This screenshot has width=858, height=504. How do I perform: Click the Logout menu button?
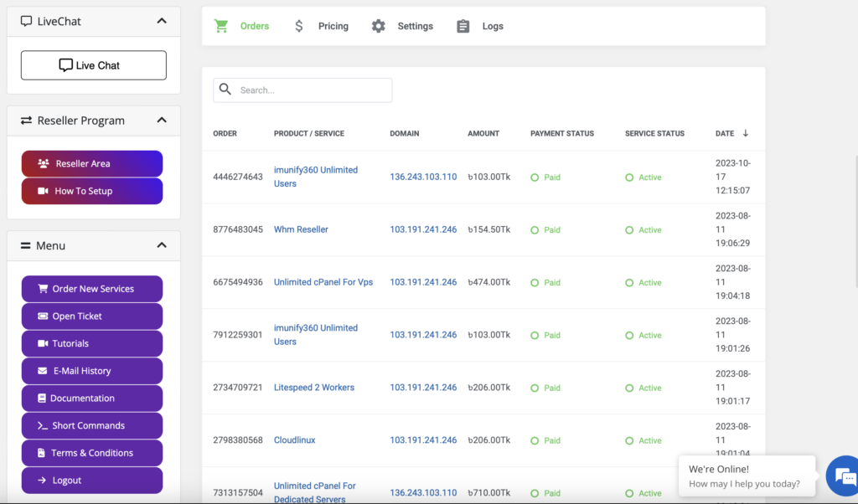tap(92, 481)
